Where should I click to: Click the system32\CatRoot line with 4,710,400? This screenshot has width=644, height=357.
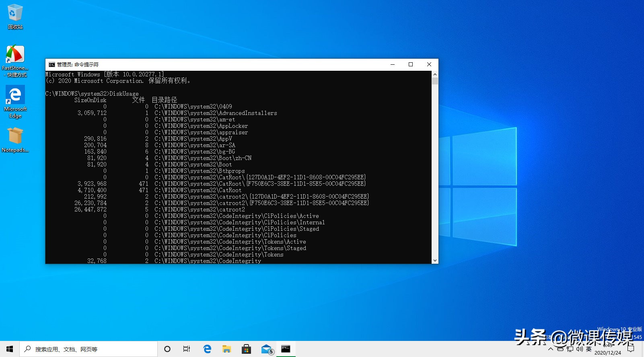(198, 190)
